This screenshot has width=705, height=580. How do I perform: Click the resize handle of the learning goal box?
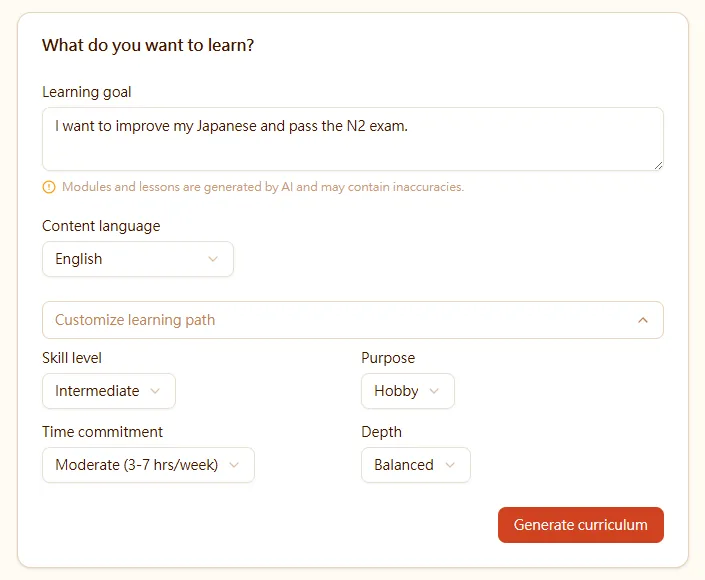click(x=657, y=164)
